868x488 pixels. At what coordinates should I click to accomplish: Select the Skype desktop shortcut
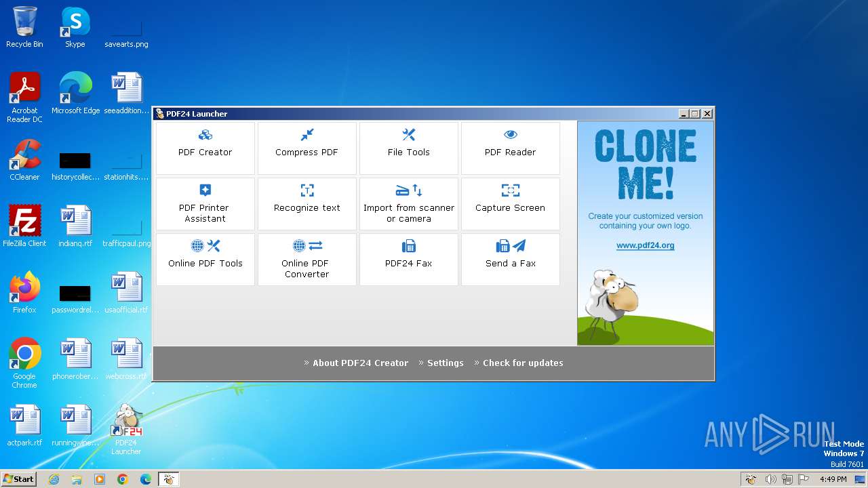coord(75,28)
